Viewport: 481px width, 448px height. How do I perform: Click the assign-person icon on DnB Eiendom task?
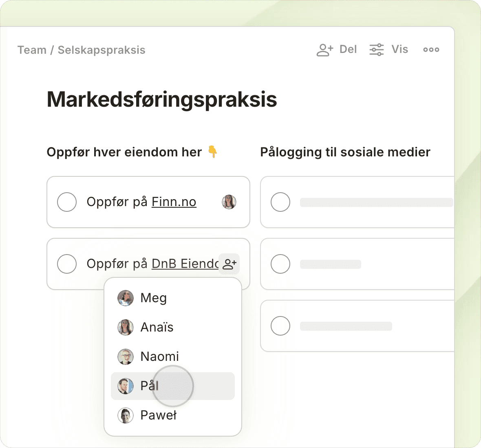coord(229,264)
